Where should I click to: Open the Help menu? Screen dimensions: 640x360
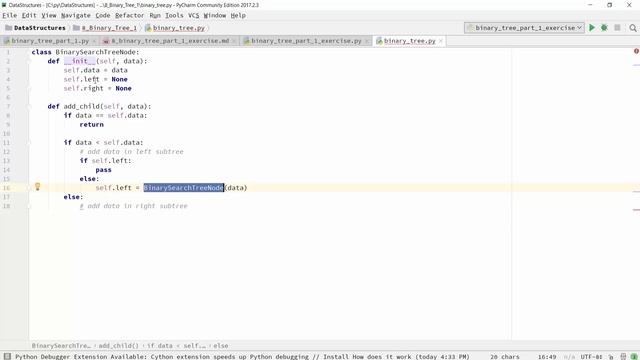click(238, 16)
